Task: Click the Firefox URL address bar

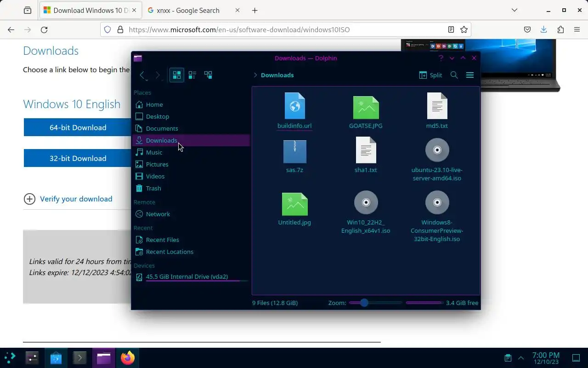Action: [286, 29]
